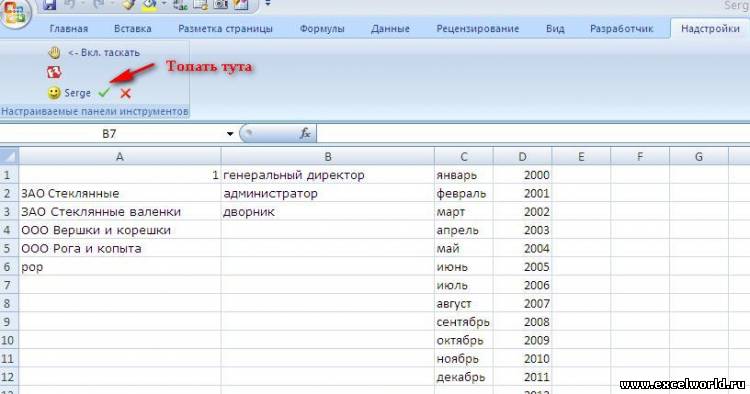Click the red X next to Serge
The image size is (750, 394).
pos(125,93)
